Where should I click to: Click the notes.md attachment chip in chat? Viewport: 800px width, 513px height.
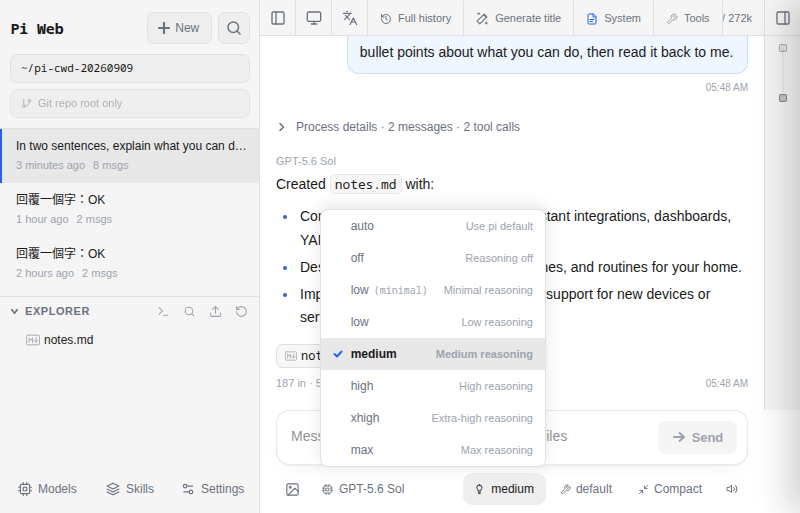298,356
